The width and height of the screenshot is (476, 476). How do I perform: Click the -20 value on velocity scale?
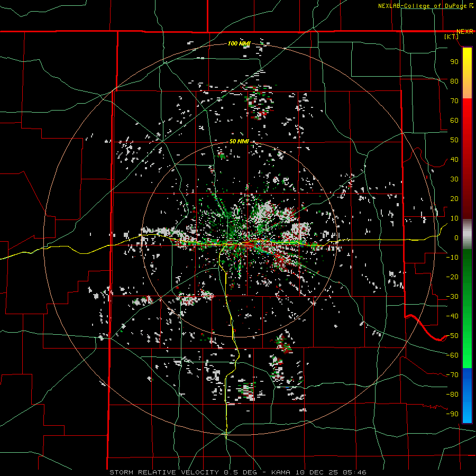click(452, 277)
